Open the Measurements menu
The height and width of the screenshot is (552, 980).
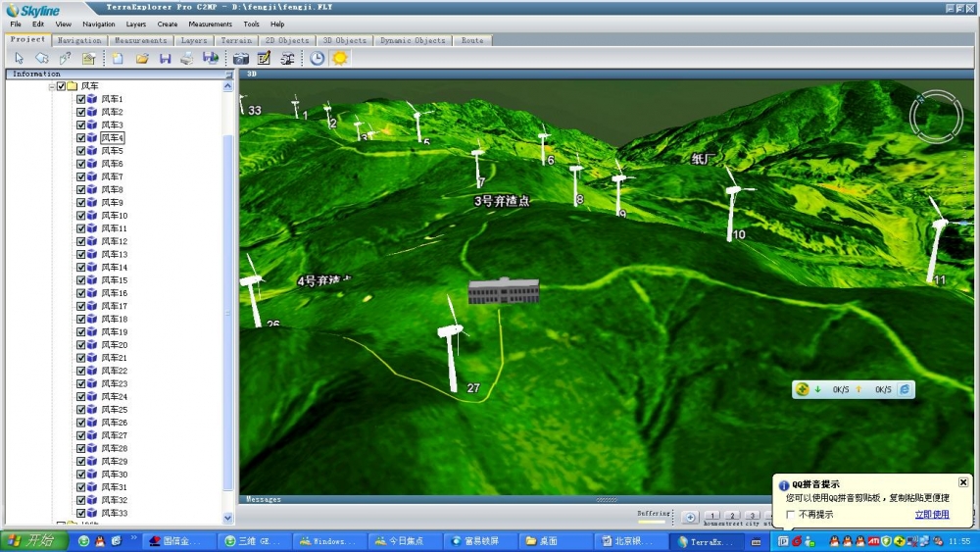coord(210,24)
